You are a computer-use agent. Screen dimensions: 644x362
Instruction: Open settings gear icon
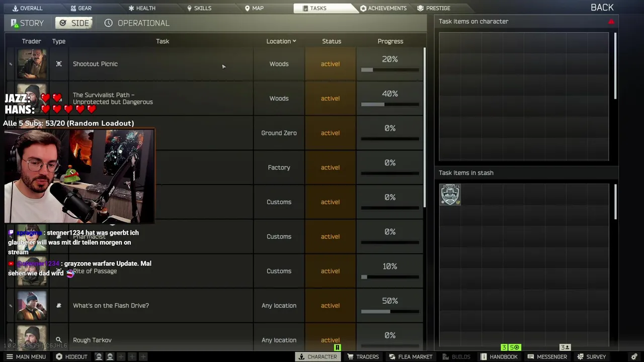[x=634, y=356]
